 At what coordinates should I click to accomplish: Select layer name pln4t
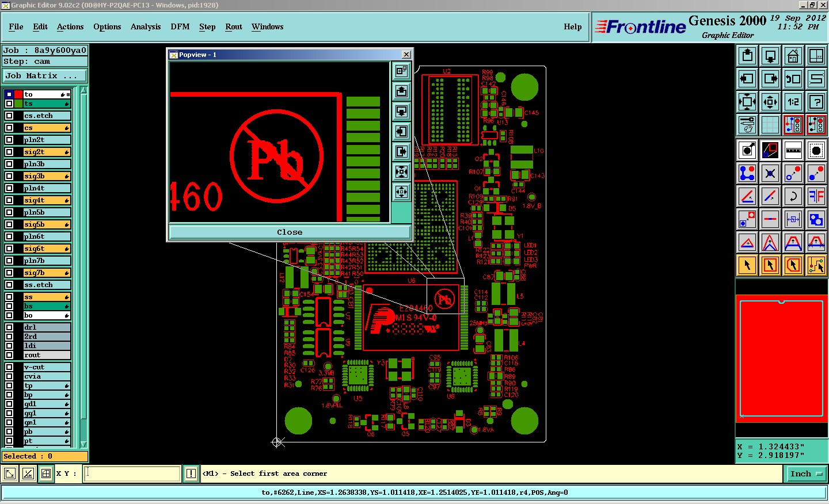pyautogui.click(x=47, y=188)
